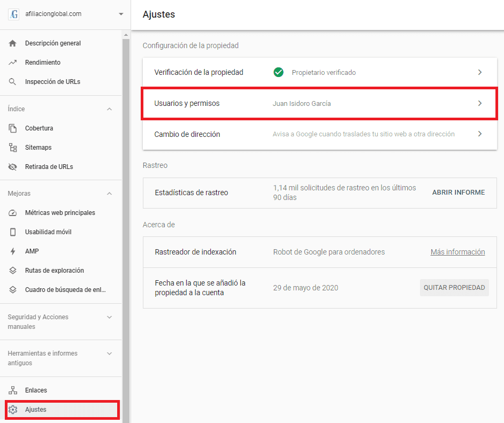Click the Descripción general home icon
This screenshot has height=423, width=504.
[x=12, y=43]
